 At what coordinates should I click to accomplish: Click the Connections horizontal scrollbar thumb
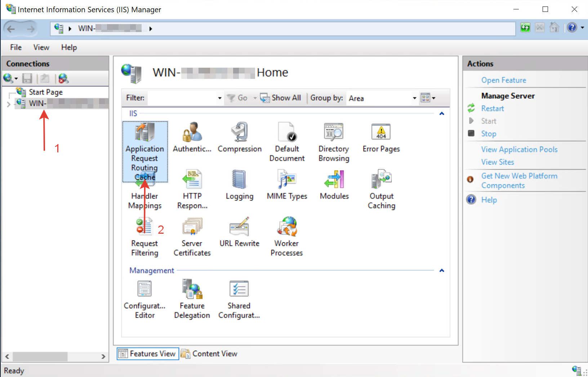pos(40,356)
